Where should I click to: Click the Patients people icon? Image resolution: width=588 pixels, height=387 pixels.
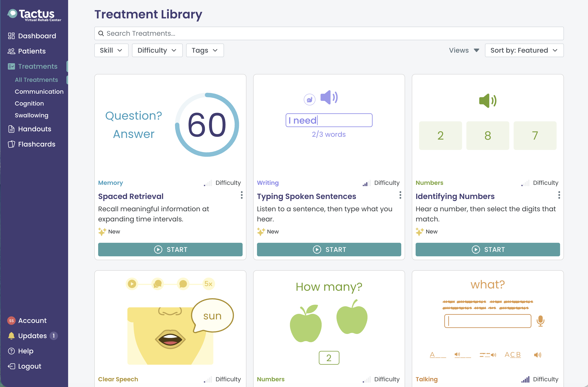click(x=11, y=51)
